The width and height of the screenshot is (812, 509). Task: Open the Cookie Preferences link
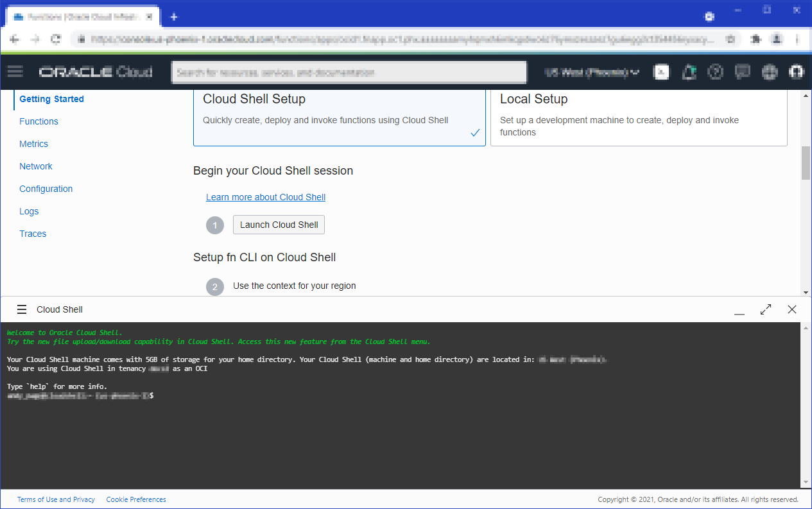click(135, 499)
